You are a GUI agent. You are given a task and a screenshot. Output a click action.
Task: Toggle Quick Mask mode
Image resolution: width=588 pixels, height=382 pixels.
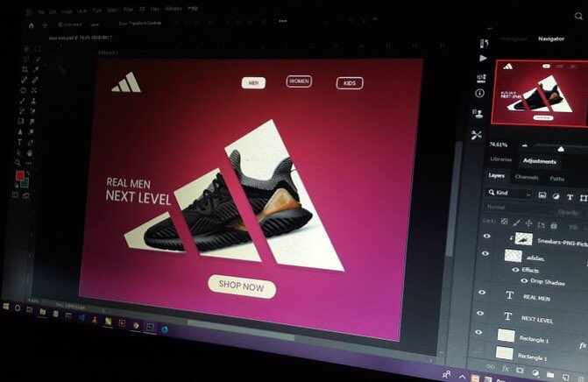point(15,195)
